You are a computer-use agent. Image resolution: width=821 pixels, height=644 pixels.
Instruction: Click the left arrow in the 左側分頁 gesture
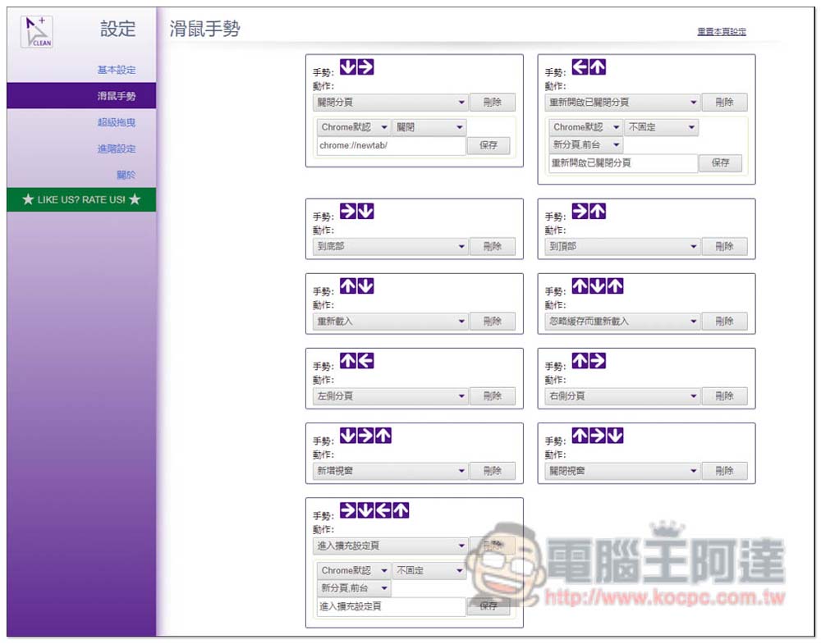[x=365, y=361]
